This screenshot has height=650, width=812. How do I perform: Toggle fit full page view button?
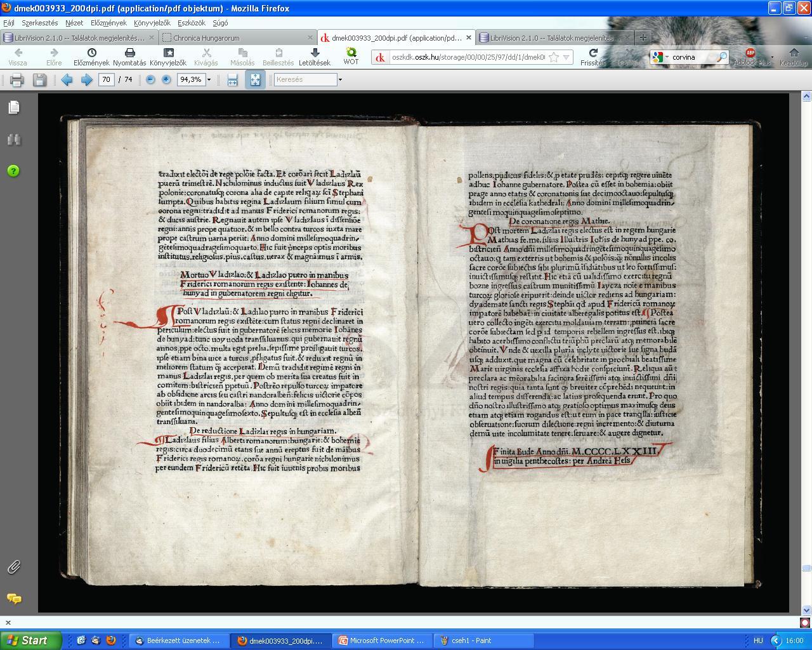click(x=255, y=79)
